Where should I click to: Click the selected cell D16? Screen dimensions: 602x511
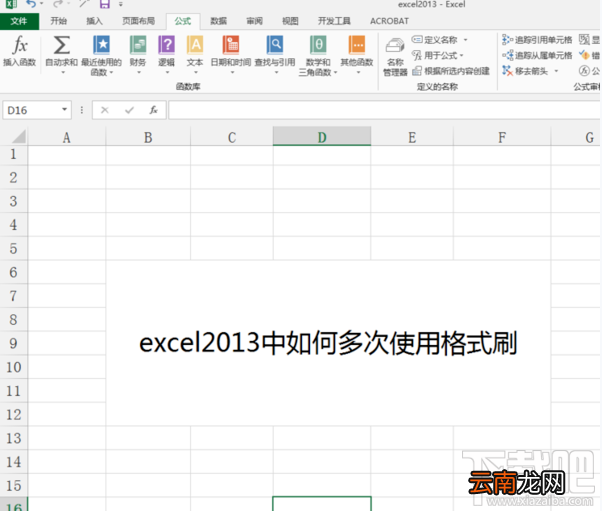point(322,504)
